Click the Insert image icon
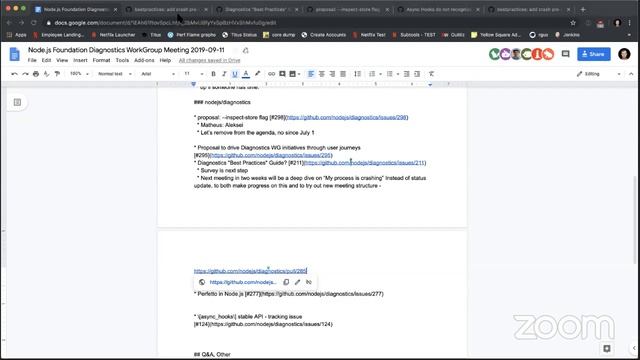The height and width of the screenshot is (360, 640). (292, 74)
